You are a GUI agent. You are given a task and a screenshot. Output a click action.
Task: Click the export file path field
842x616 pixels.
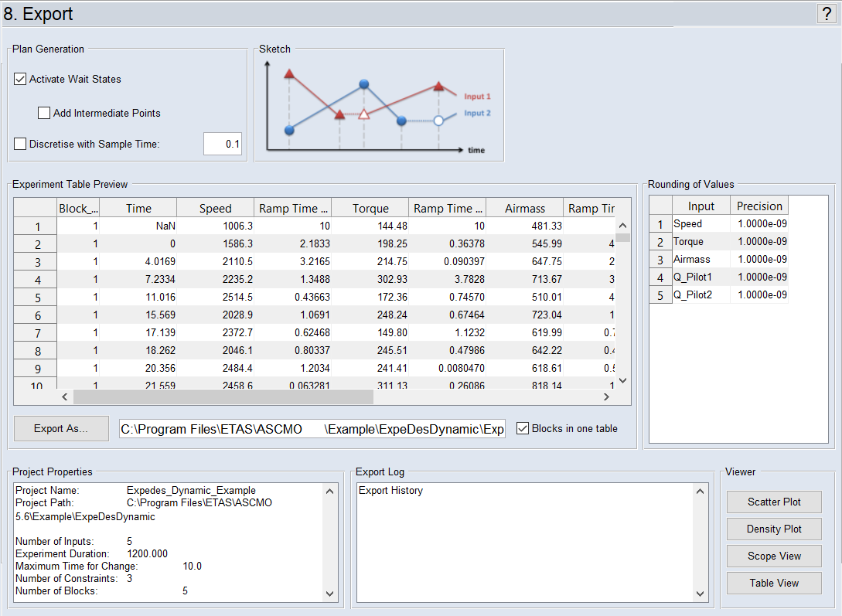(x=312, y=429)
